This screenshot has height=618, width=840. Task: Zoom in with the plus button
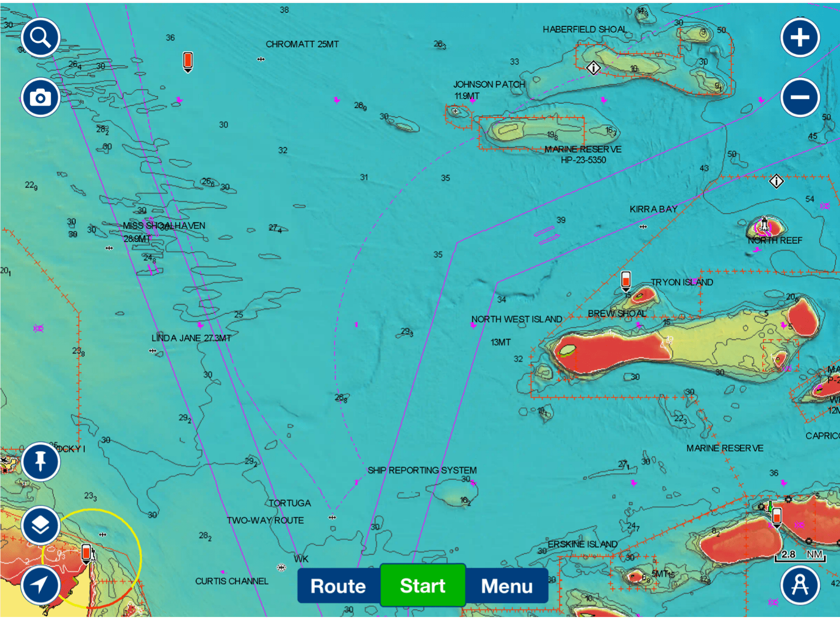click(x=800, y=38)
